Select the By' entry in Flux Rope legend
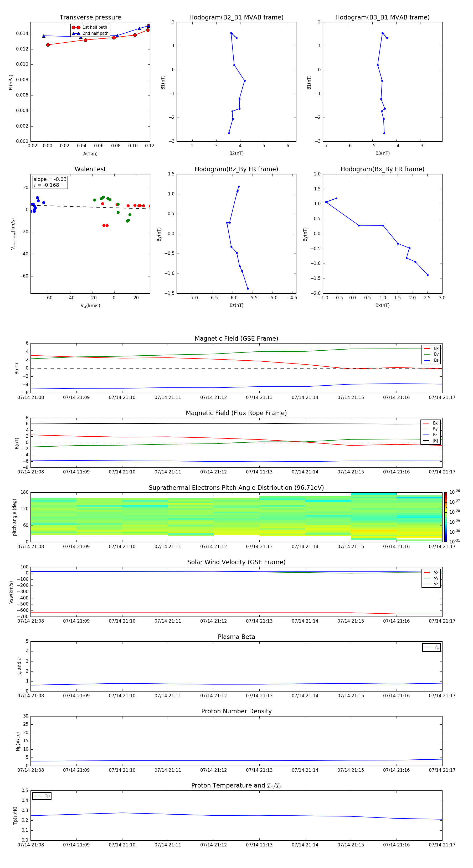Screen dimensions: 473x868 (x=431, y=429)
